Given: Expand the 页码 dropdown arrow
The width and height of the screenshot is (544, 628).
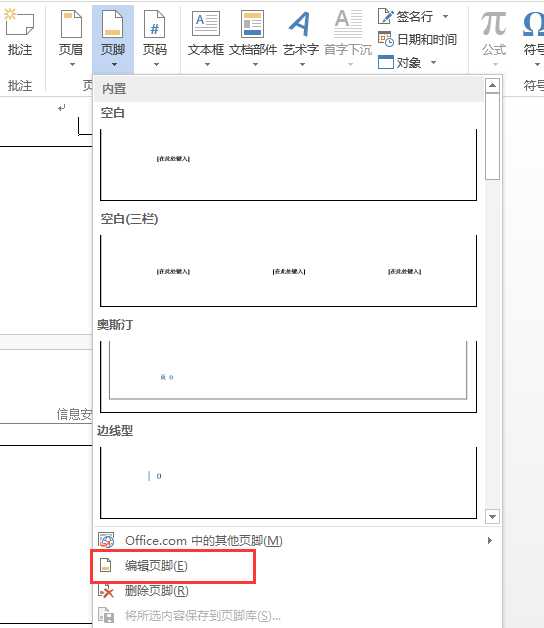Looking at the screenshot, I should 156,64.
